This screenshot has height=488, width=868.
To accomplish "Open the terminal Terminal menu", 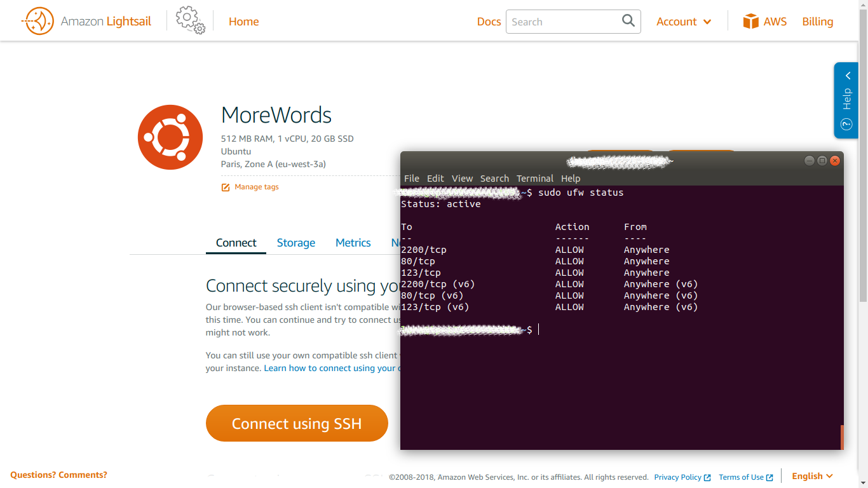I will click(534, 179).
